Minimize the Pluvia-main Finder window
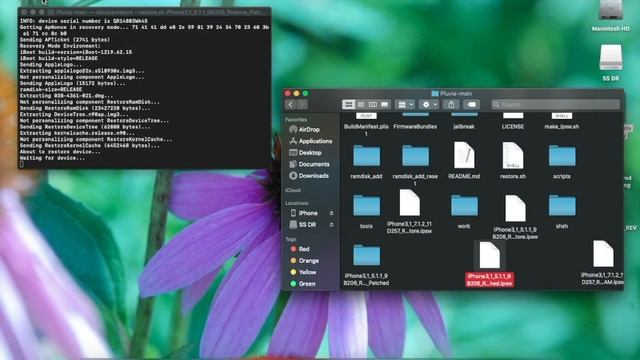This screenshot has height=360, width=640. (297, 93)
